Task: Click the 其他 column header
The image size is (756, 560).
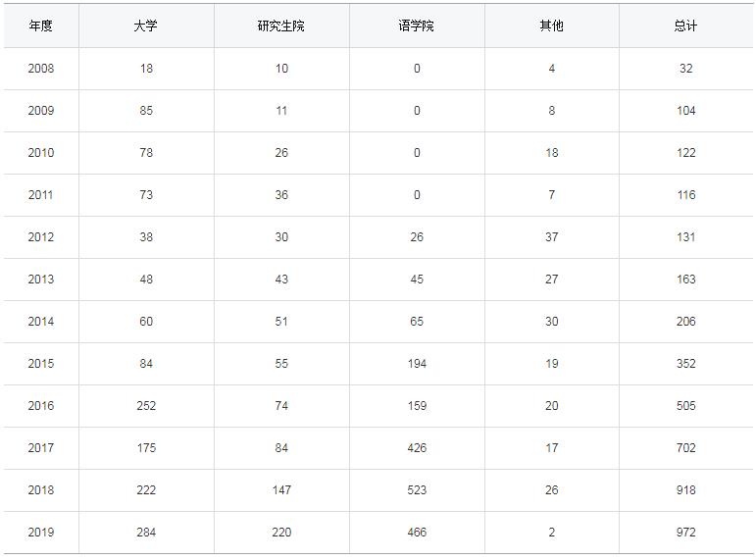Action: [552, 25]
